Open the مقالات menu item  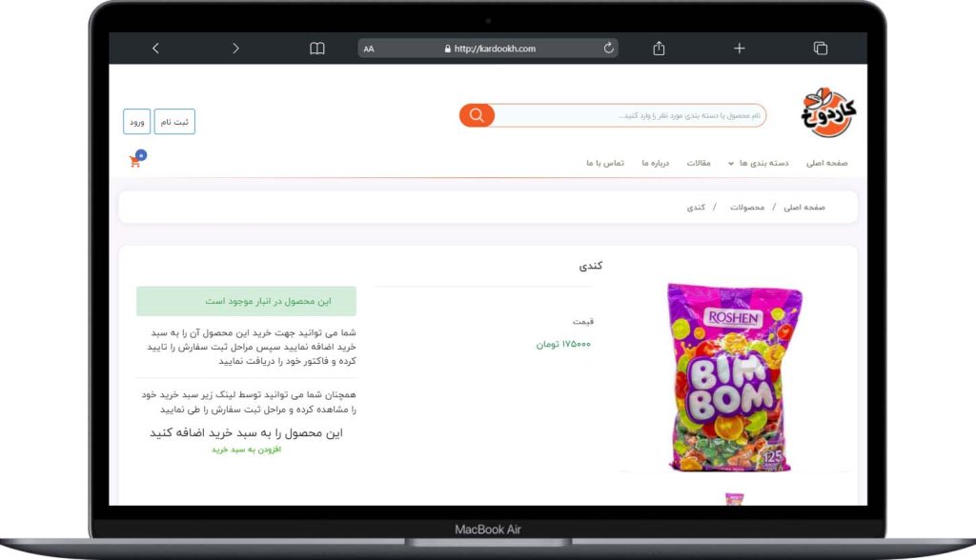tap(699, 163)
